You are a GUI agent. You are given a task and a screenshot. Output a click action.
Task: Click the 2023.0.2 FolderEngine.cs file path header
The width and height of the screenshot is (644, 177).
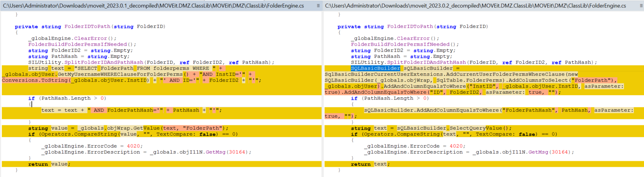click(x=476, y=6)
